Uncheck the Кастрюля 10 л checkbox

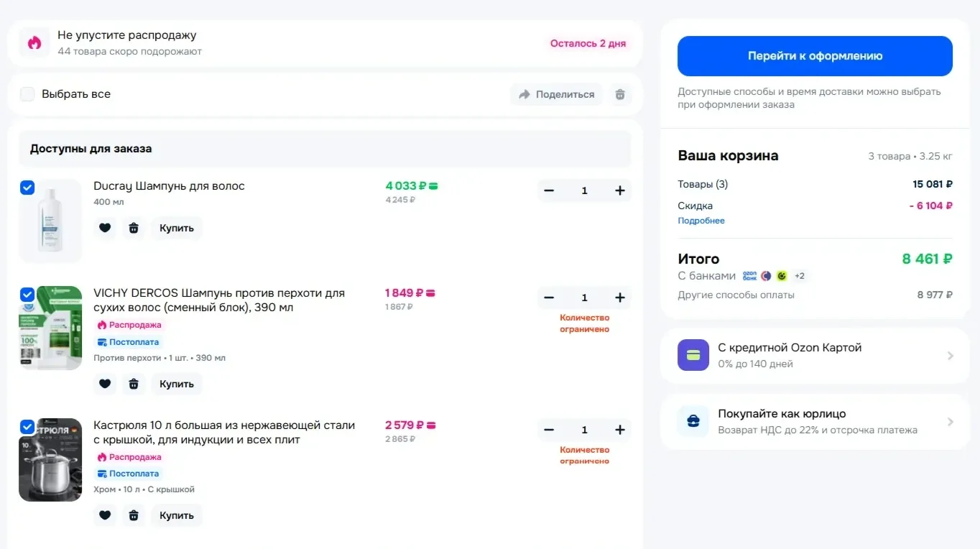(27, 427)
